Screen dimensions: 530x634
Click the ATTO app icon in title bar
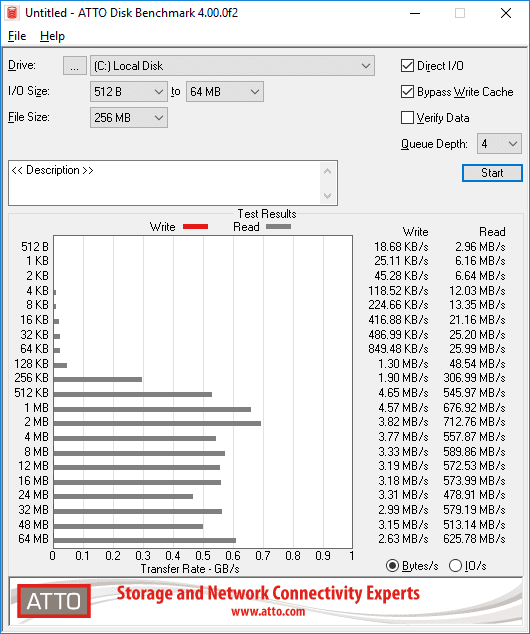(12, 13)
